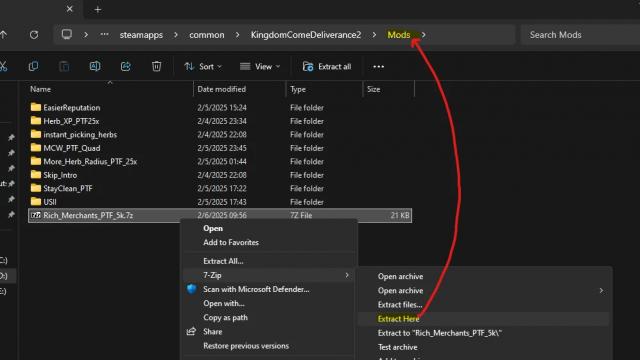Screen dimensions: 640x360
Task: Click the Rename icon in toolbar
Action: tap(95, 66)
